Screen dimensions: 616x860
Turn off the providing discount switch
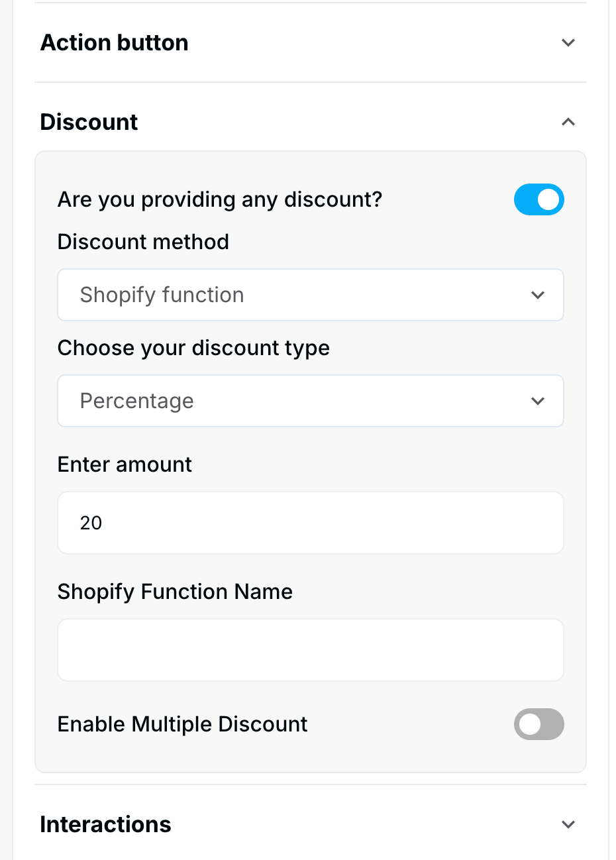click(x=539, y=199)
